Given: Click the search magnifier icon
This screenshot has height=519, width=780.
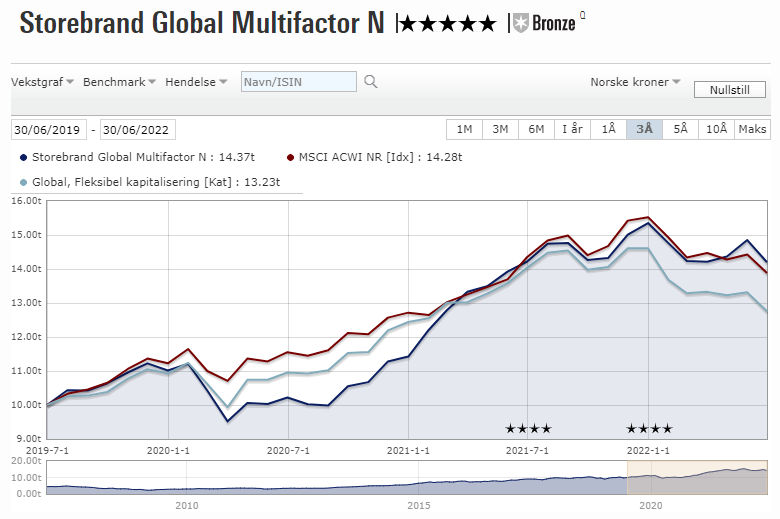Looking at the screenshot, I should [371, 82].
